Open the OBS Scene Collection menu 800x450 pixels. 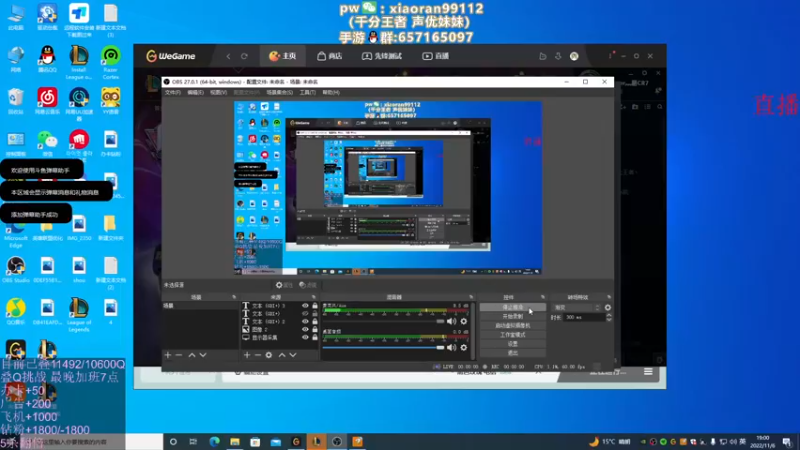tap(280, 92)
